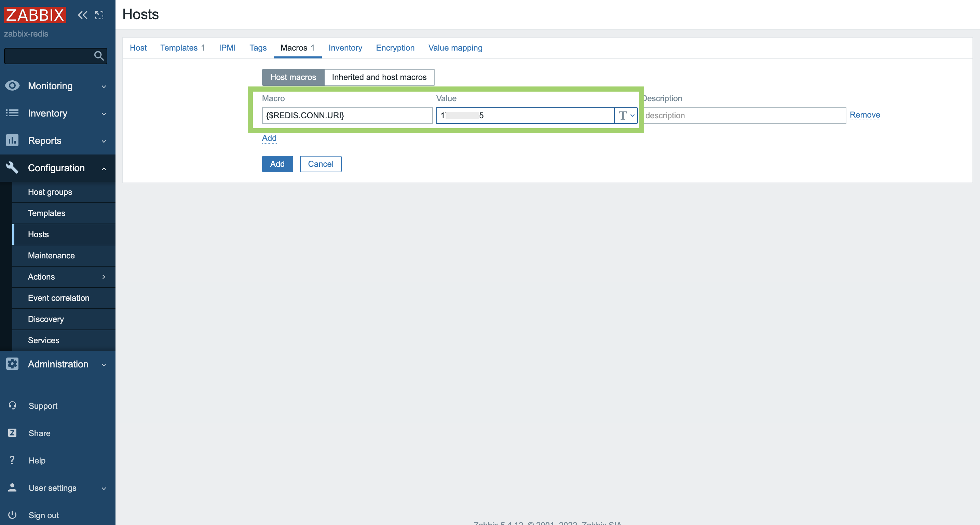Image resolution: width=980 pixels, height=525 pixels.
Task: Click the Cancel button
Action: (x=321, y=163)
